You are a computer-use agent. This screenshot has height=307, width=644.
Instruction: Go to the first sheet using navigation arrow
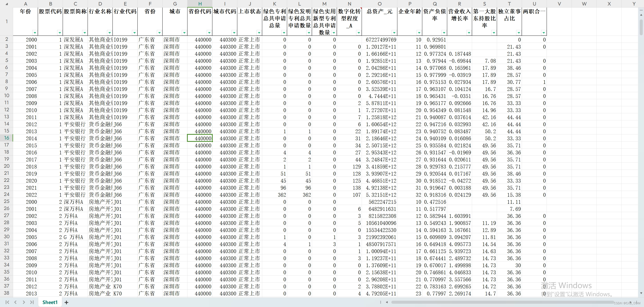point(7,302)
